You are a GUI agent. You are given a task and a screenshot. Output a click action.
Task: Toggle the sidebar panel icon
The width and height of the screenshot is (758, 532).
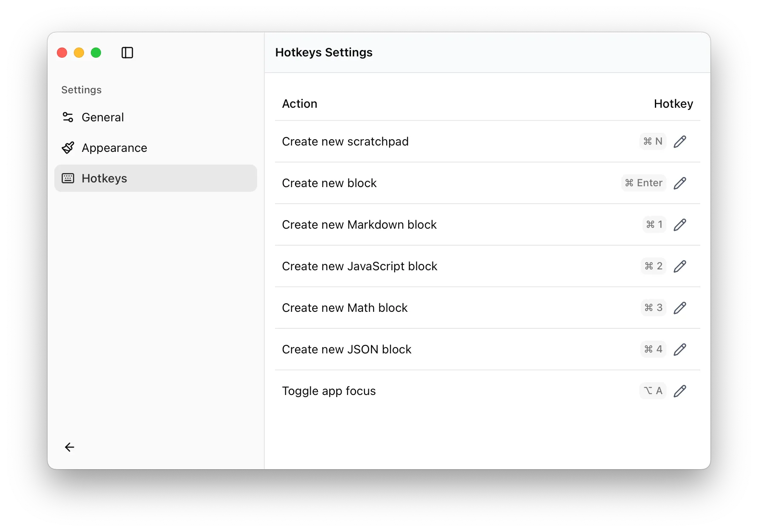pyautogui.click(x=127, y=53)
